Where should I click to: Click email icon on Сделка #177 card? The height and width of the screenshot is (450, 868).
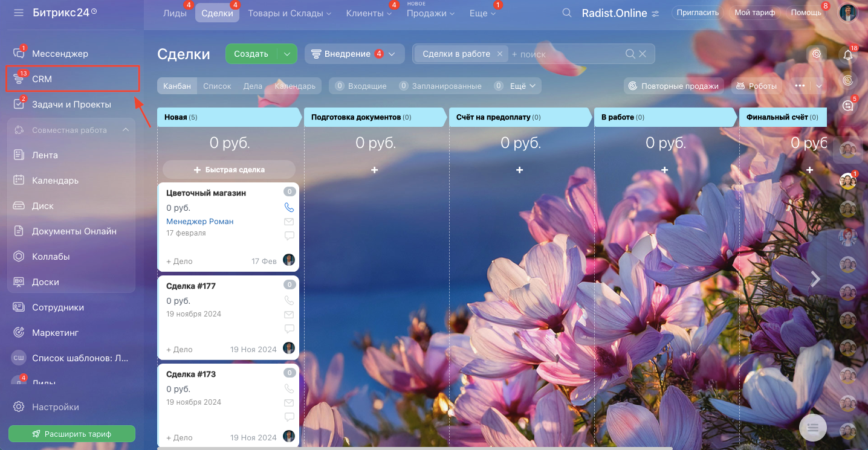[x=289, y=315]
